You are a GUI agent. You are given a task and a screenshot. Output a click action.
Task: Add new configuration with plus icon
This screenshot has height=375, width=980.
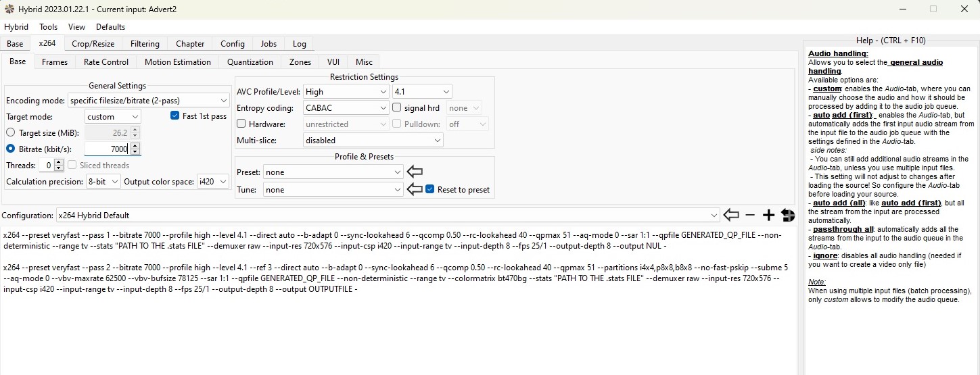click(768, 215)
